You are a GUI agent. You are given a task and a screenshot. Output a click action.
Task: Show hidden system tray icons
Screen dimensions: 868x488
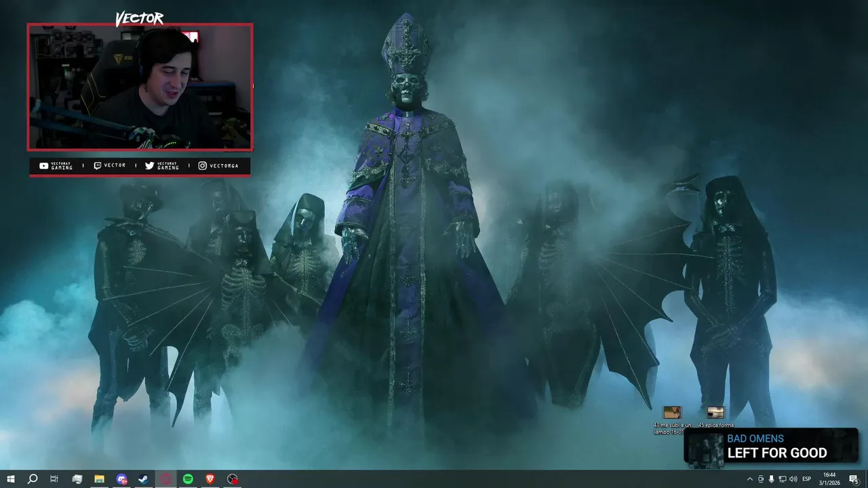click(x=749, y=479)
